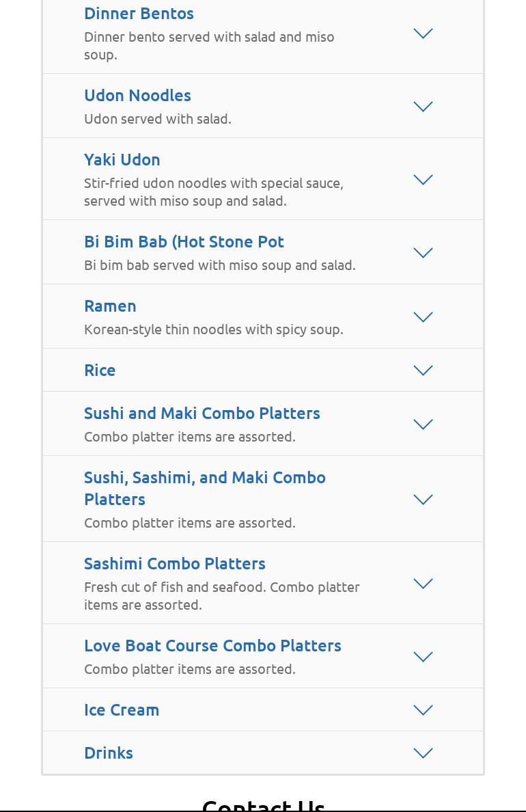
Task: Open Sushi, Sashimi, and Maki chevron
Action: 423,500
